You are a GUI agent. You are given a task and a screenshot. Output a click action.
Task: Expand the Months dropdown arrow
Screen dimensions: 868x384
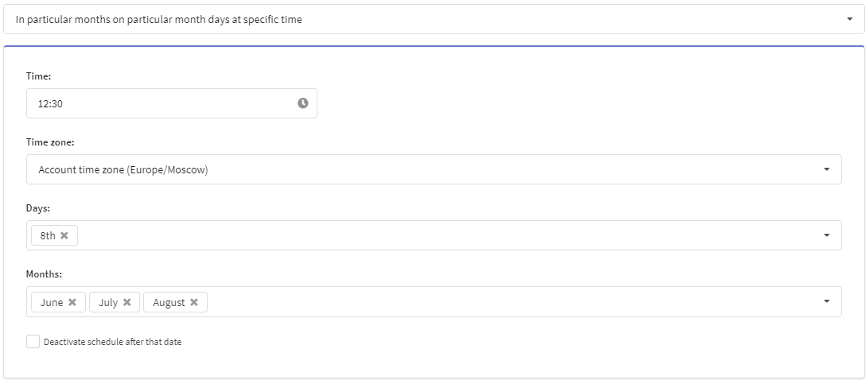[827, 301]
